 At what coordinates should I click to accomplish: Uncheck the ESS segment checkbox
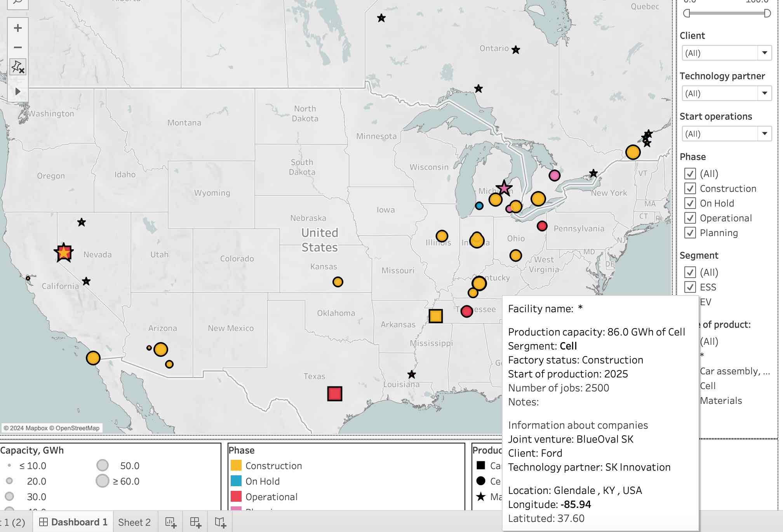pos(690,287)
